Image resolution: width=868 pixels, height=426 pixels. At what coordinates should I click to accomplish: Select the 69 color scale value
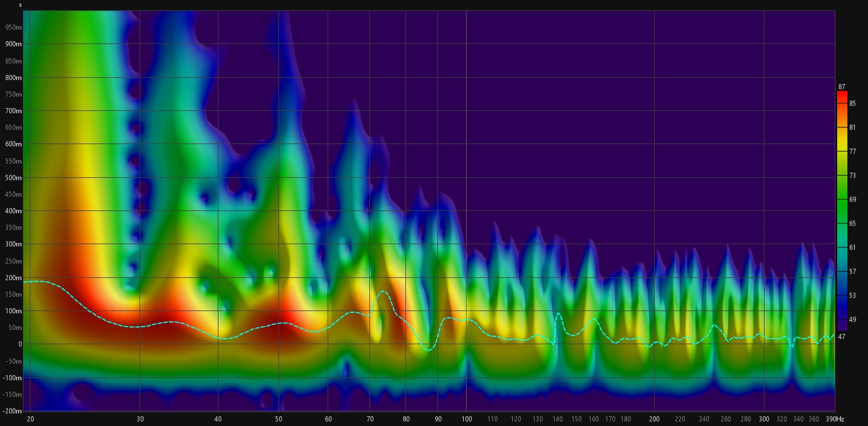853,200
